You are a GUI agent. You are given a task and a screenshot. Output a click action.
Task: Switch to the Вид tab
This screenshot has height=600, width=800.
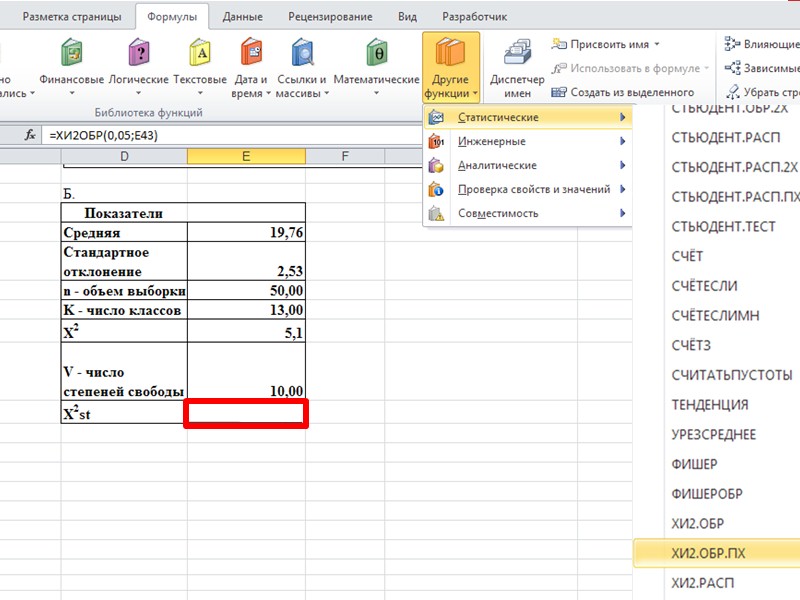click(x=407, y=17)
